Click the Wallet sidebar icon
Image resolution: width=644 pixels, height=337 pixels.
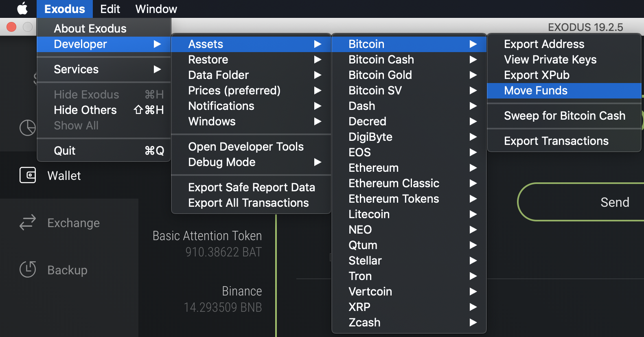(28, 175)
